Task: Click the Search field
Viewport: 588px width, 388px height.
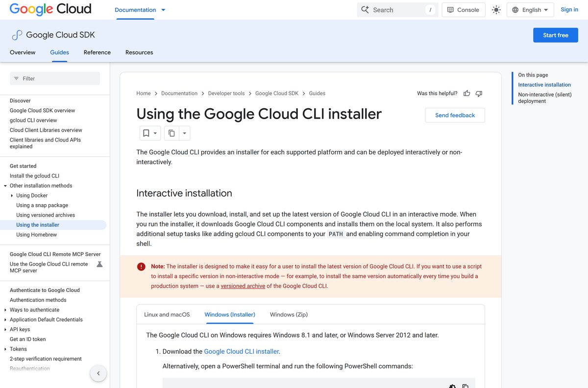Action: point(397,10)
